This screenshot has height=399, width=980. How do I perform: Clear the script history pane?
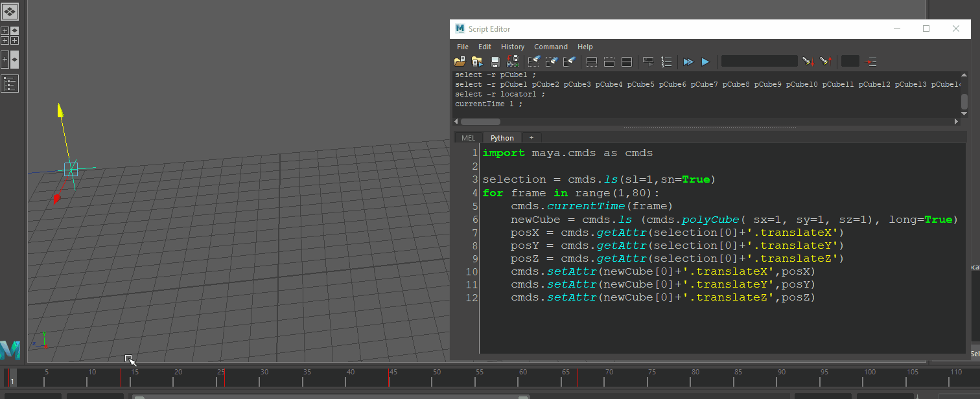(x=534, y=62)
